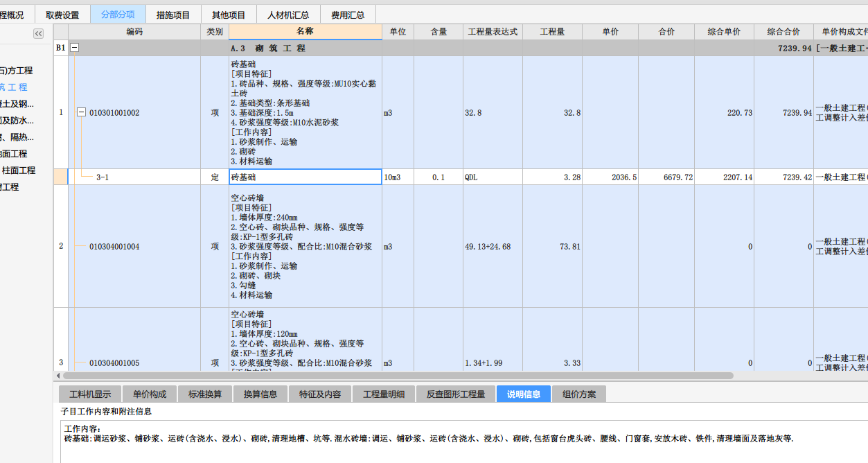The image size is (868, 463).
Task: Click the horizontal scrollbar of the table
Action: (398, 376)
